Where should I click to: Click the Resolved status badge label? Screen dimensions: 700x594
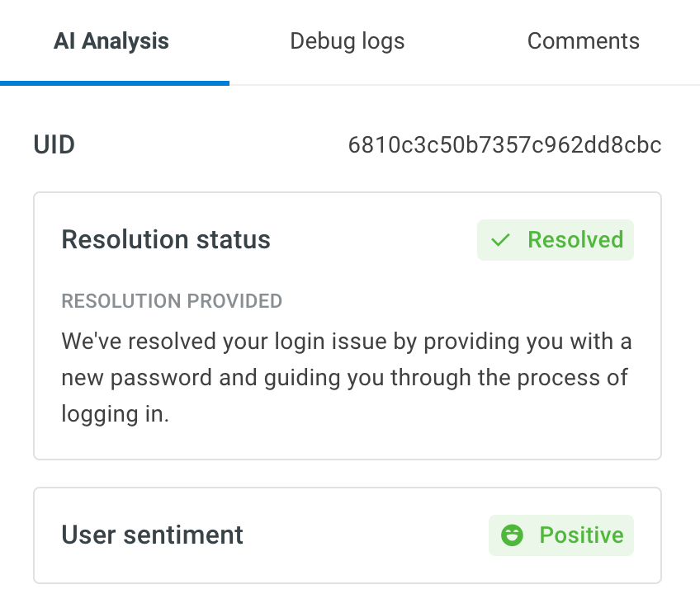(x=575, y=239)
